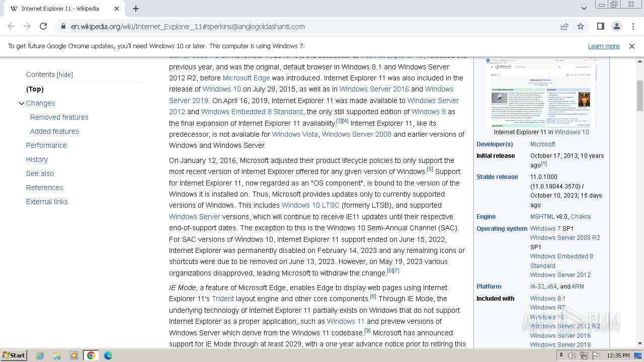Close the Internet Explorer 11 Wikipedia tab
Image resolution: width=644 pixels, height=362 pixels.
(x=117, y=9)
